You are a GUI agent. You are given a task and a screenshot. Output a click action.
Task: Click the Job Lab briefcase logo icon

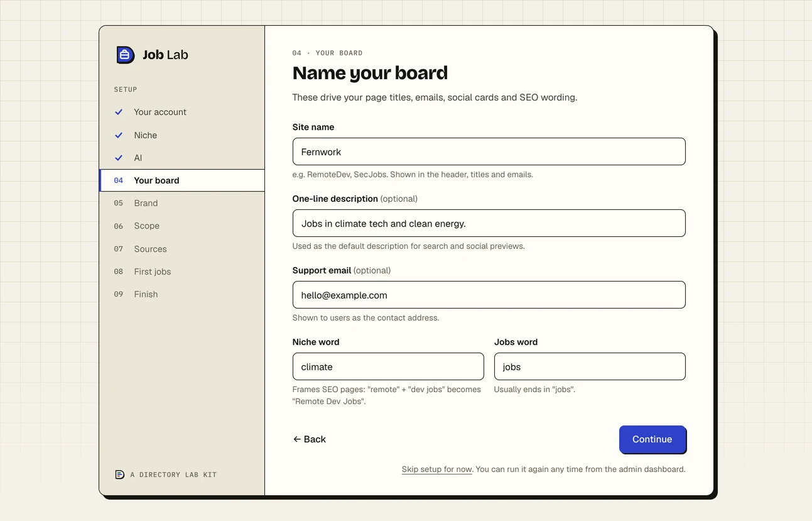pyautogui.click(x=125, y=55)
